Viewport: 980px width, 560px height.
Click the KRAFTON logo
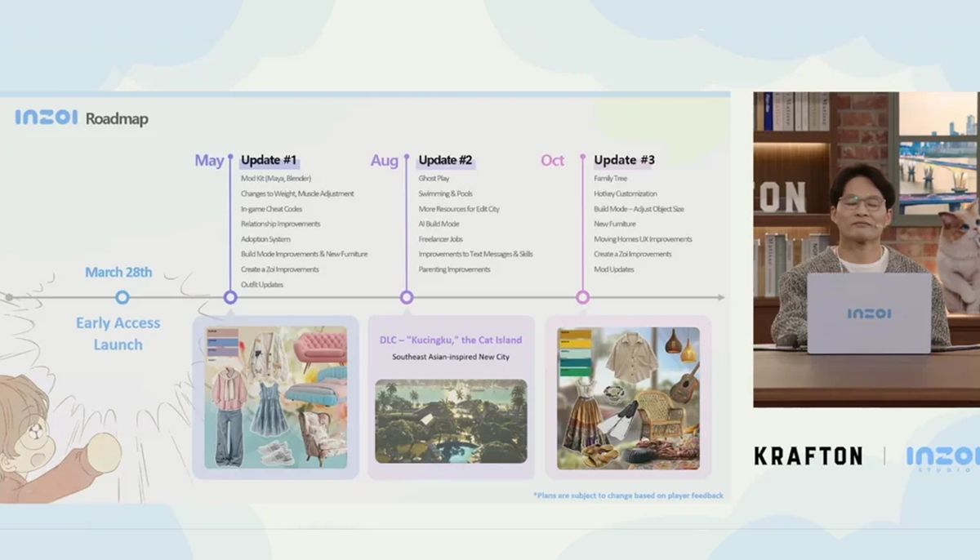(808, 456)
